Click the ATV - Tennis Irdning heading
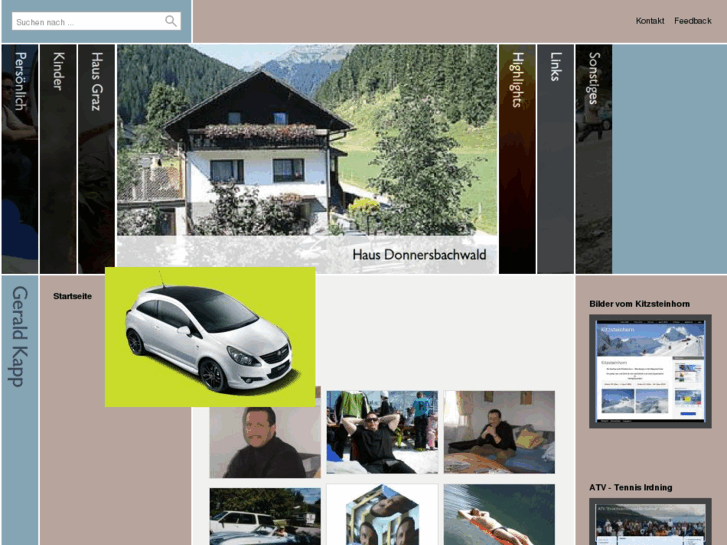The height and width of the screenshot is (545, 727). coord(631,487)
